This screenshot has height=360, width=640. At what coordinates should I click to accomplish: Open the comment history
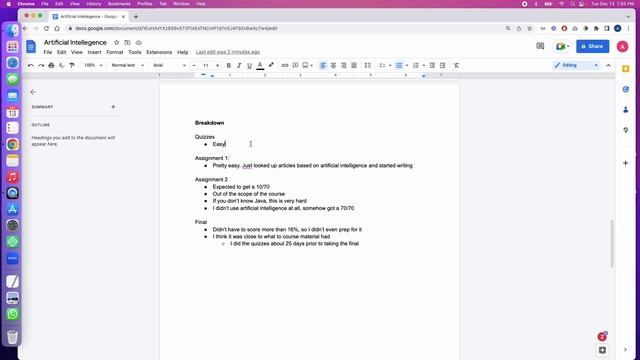540,46
